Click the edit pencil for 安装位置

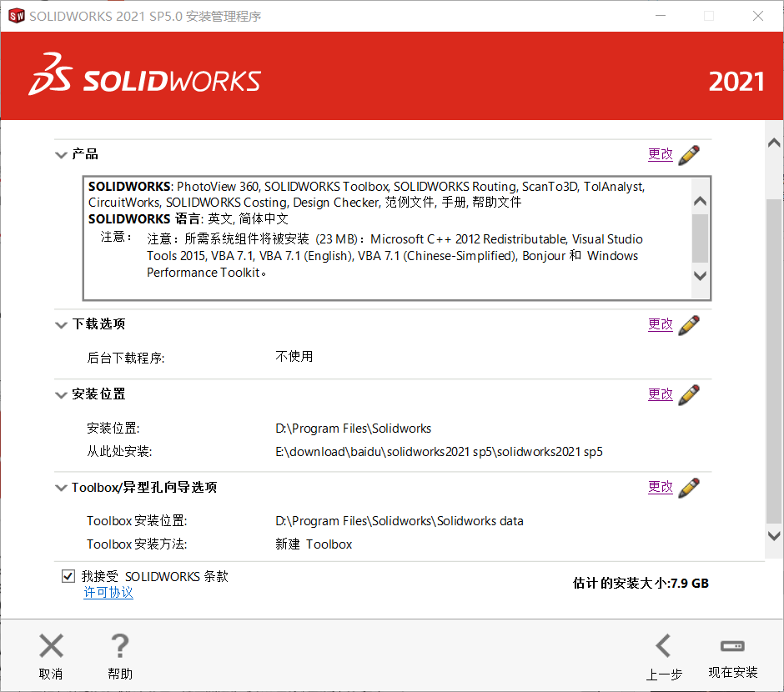click(689, 394)
